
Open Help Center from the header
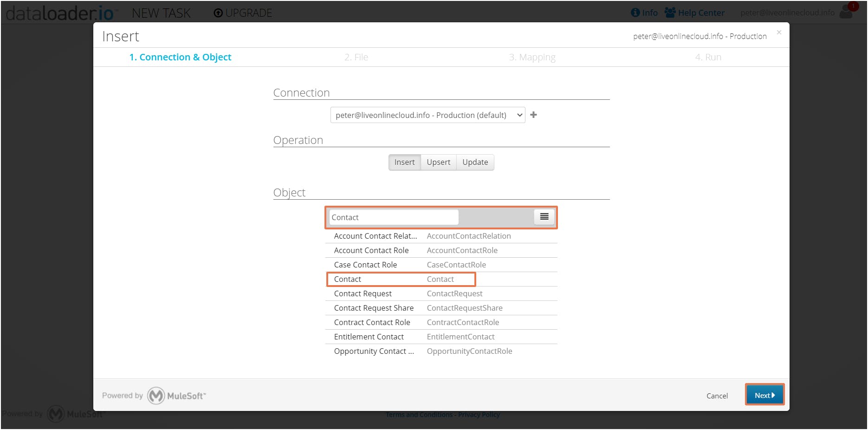[x=694, y=13]
